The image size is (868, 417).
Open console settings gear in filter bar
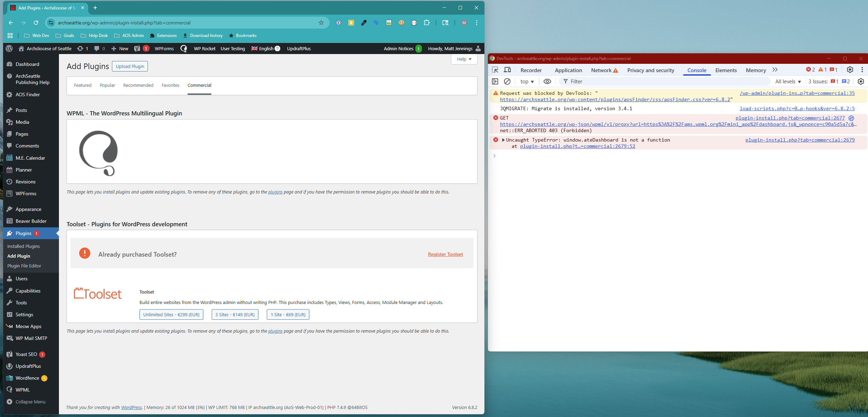point(861,82)
